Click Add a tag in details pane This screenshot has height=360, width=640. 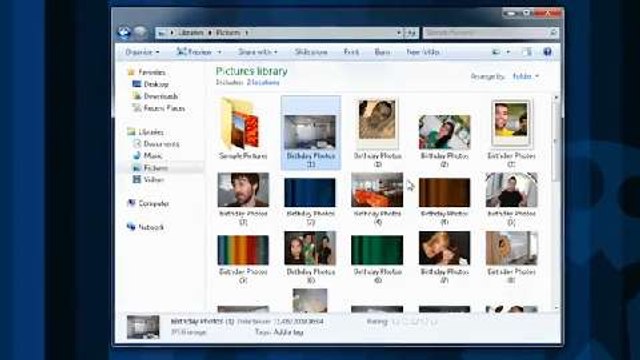click(x=288, y=332)
